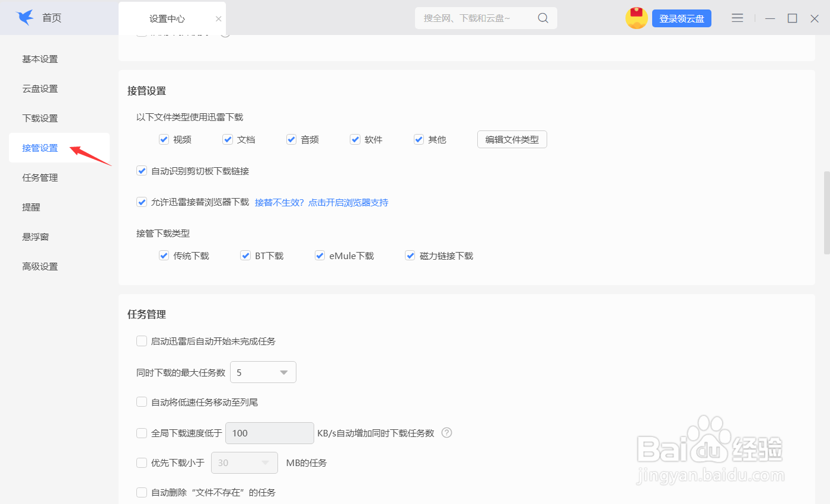Uncheck the BT下载 checkbox

(245, 256)
